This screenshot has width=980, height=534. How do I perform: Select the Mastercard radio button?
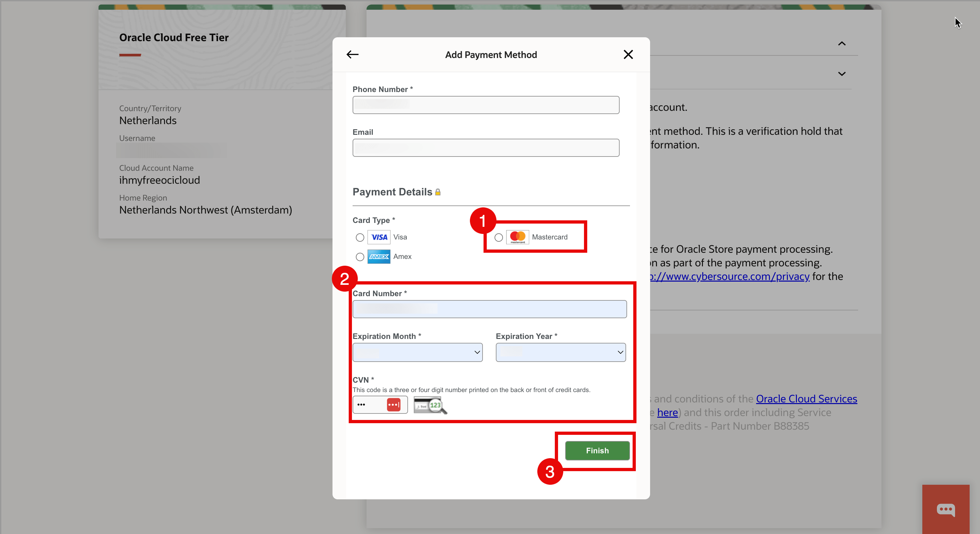(x=498, y=238)
